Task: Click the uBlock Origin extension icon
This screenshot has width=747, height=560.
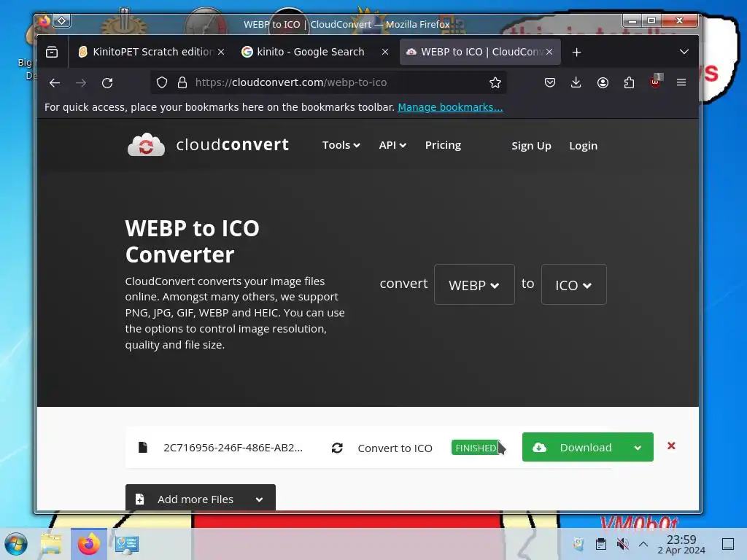Action: [656, 82]
